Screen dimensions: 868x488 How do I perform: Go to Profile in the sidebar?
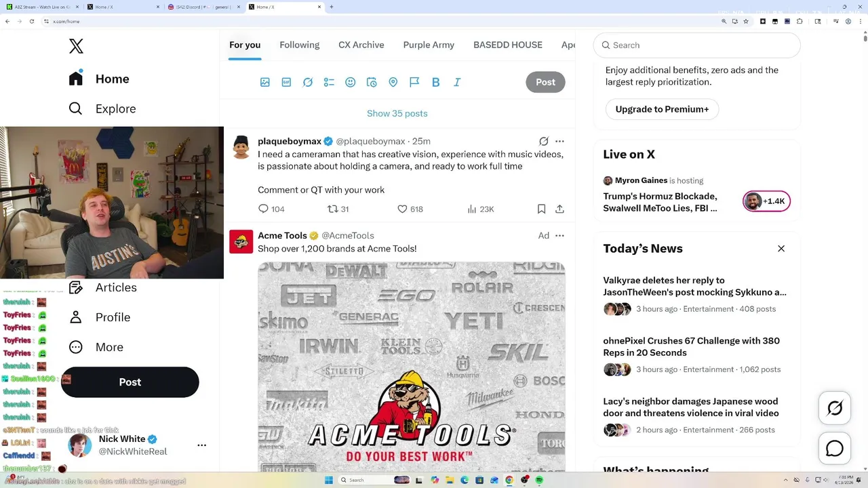pyautogui.click(x=100, y=317)
